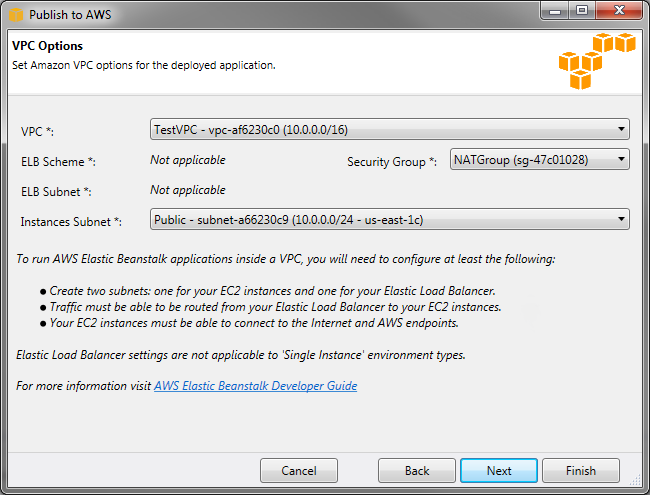Maximize the Publish to AWS window

pyautogui.click(x=581, y=11)
